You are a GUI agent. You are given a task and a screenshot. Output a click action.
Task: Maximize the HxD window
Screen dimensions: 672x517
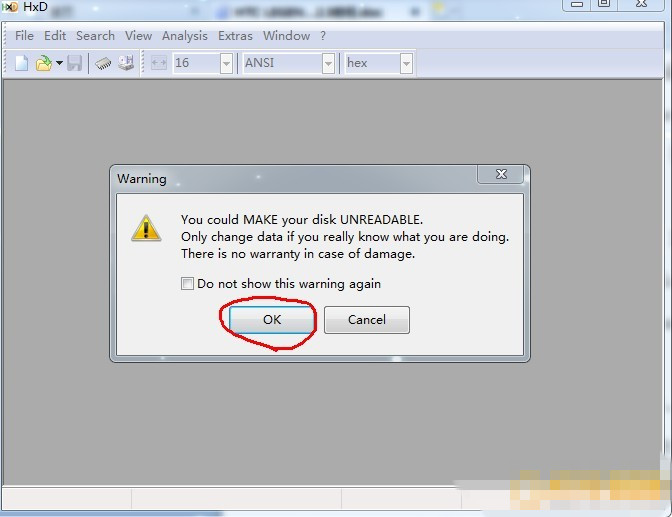tap(604, 4)
